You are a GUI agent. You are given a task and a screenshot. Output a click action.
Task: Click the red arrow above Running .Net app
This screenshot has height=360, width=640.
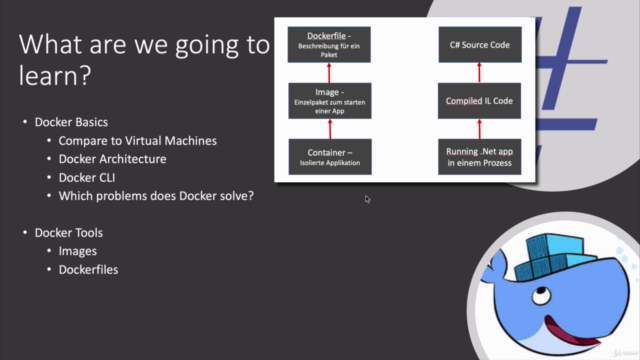tap(479, 129)
